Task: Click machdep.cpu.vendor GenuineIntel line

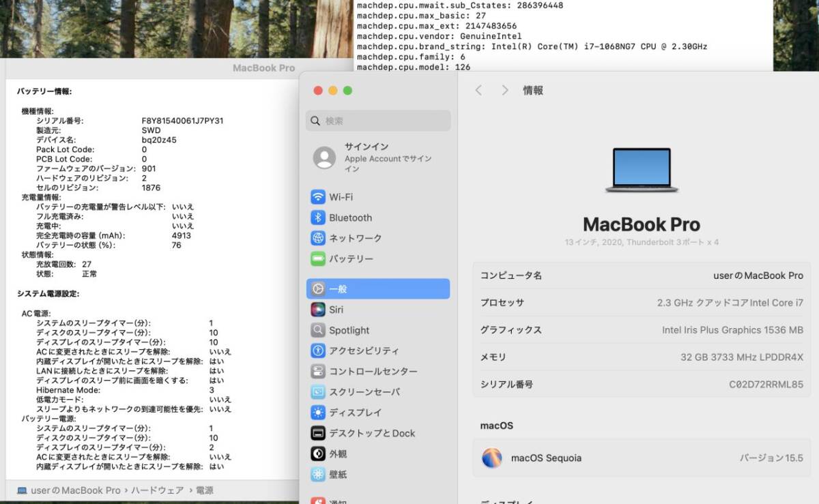Action: [x=439, y=36]
